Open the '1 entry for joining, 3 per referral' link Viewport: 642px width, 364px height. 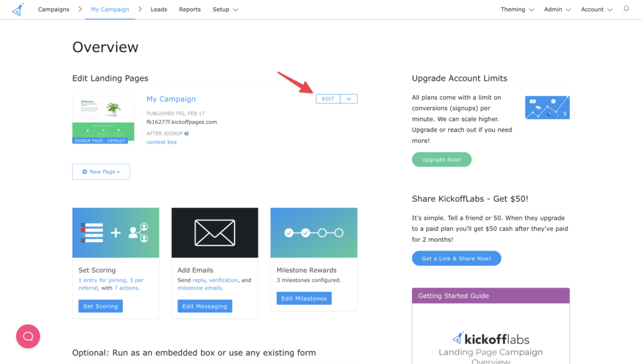pos(111,284)
